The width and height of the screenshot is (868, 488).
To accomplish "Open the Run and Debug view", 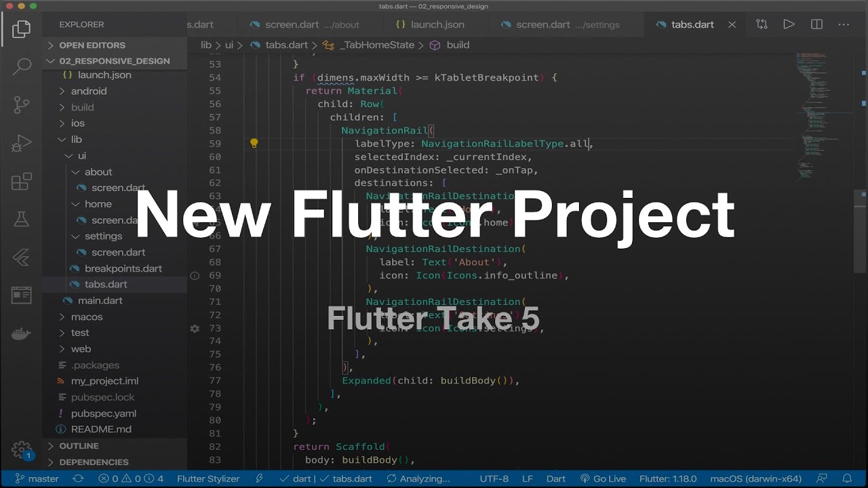I will pyautogui.click(x=22, y=143).
